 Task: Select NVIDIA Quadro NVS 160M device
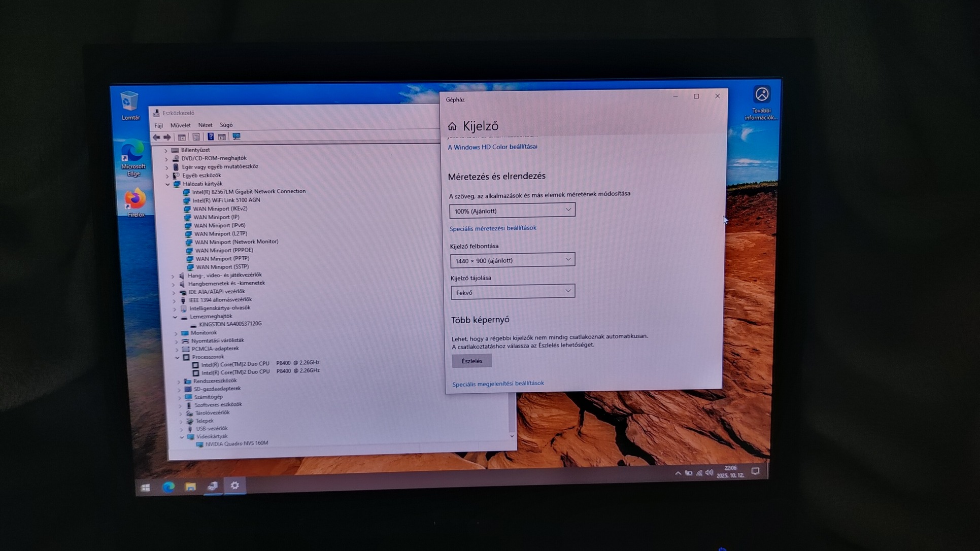pos(236,443)
